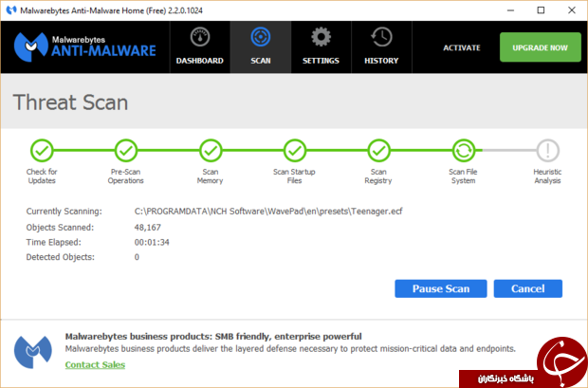Click the Scan File System progress icon
This screenshot has height=388, width=588.
[464, 151]
